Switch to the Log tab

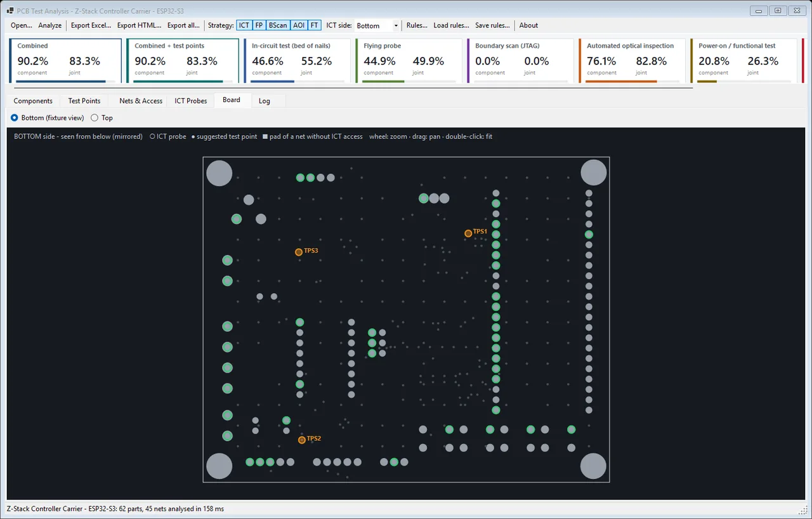pyautogui.click(x=265, y=101)
